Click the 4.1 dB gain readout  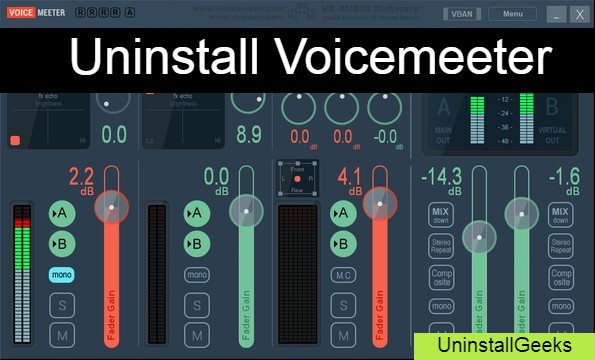point(350,181)
